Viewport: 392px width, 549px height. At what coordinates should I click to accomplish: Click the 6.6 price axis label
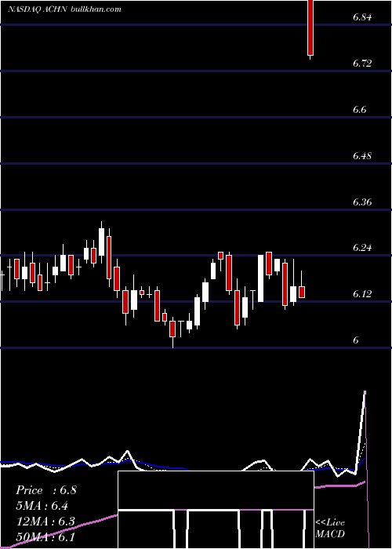tap(359, 110)
